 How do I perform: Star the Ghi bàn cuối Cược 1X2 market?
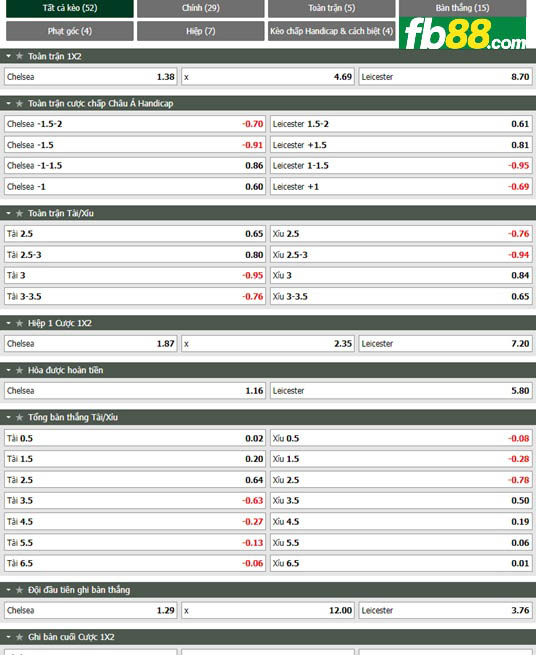[x=19, y=637]
